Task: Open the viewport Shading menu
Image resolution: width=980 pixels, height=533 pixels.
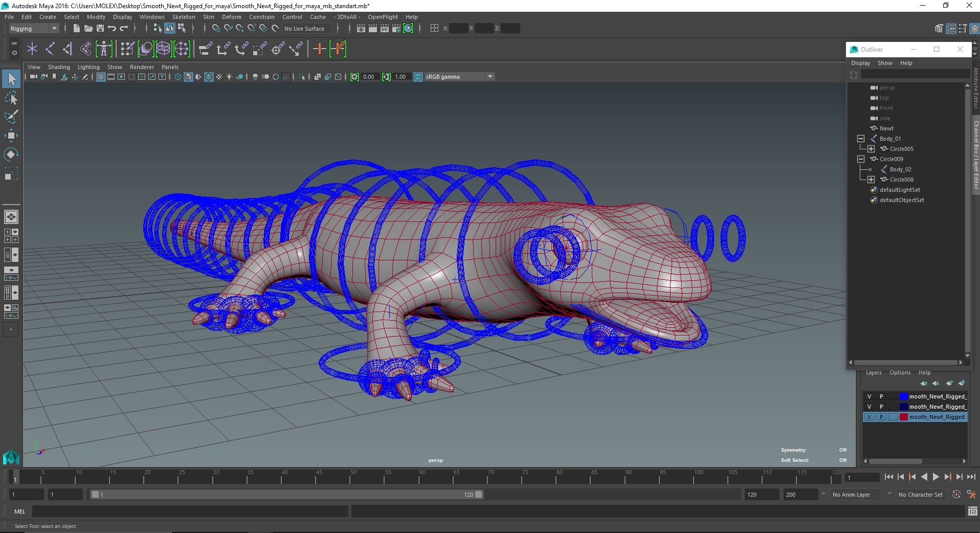Action: point(59,67)
